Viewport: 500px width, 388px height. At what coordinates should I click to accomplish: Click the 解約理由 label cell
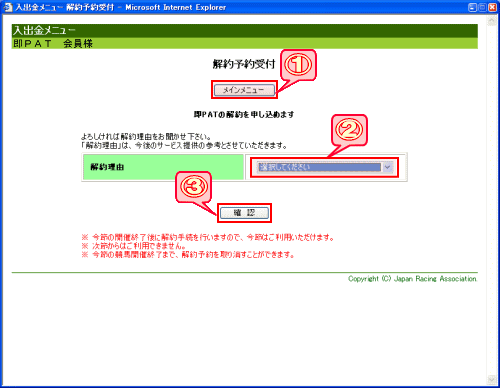[x=163, y=167]
